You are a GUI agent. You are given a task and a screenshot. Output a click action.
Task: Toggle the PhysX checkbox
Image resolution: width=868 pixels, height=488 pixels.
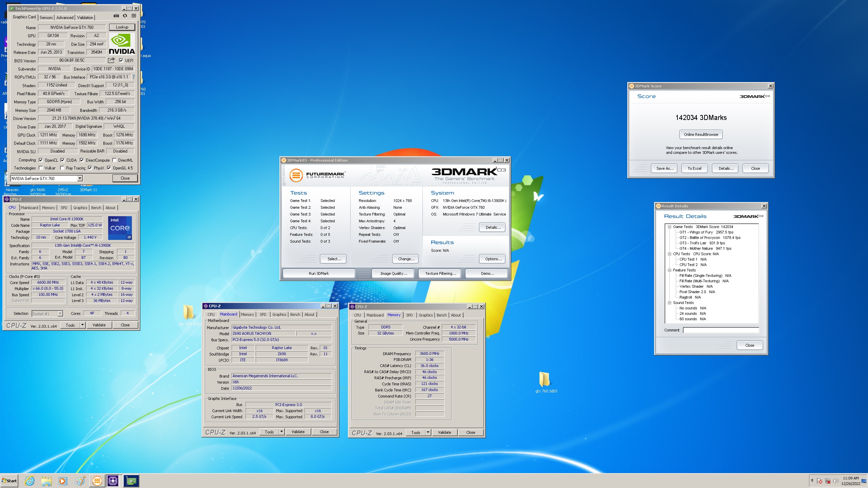tap(90, 168)
